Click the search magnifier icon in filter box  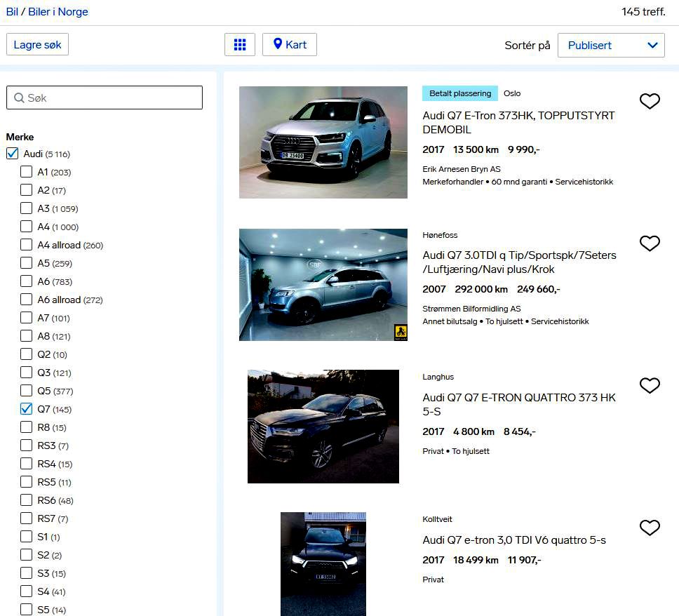pos(19,98)
